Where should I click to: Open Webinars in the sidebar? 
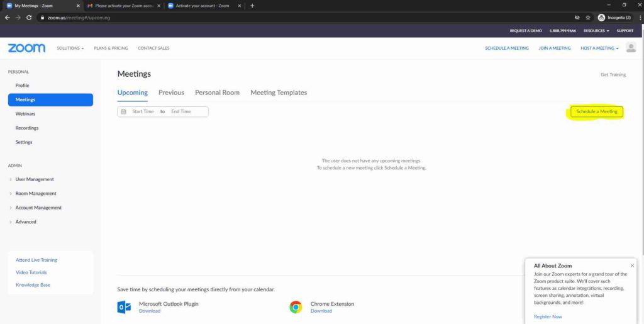[x=25, y=114]
